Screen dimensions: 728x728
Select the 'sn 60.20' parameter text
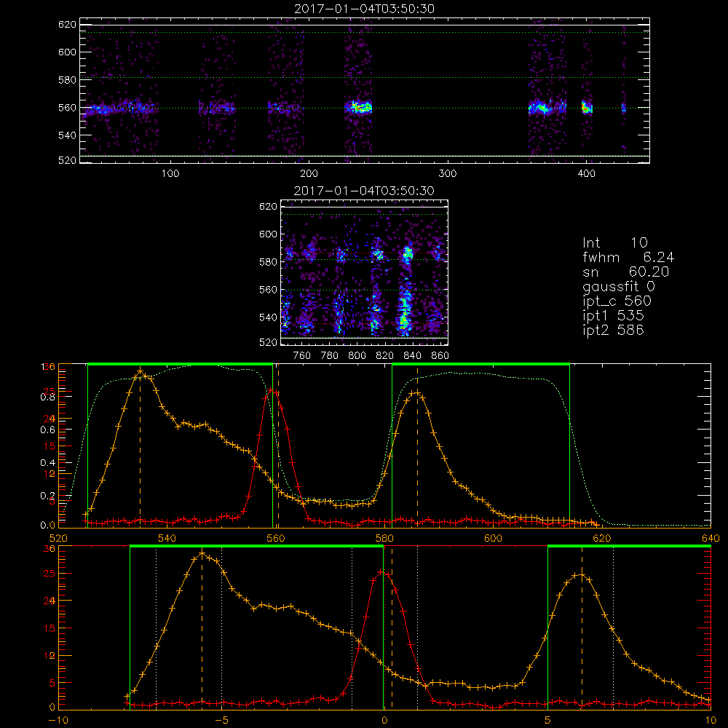click(x=626, y=272)
